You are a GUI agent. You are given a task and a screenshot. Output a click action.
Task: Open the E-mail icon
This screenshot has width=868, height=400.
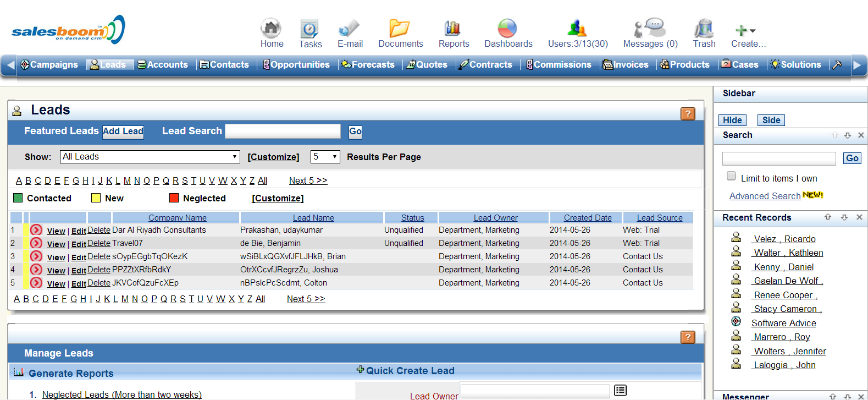[x=349, y=28]
